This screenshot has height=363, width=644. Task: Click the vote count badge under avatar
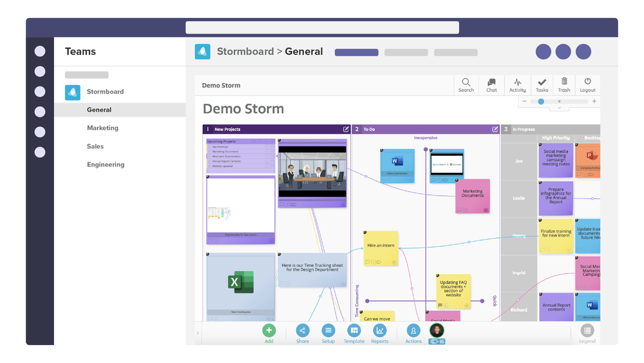tap(437, 342)
